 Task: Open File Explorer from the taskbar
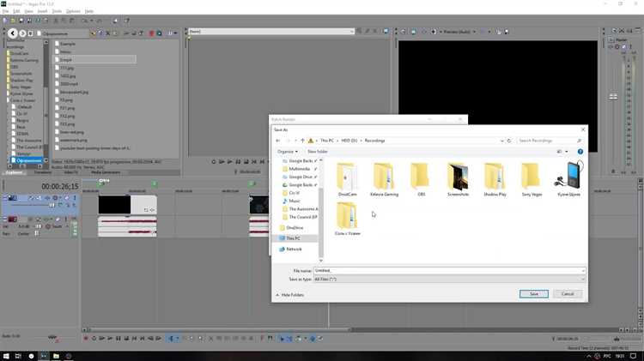tap(56, 355)
